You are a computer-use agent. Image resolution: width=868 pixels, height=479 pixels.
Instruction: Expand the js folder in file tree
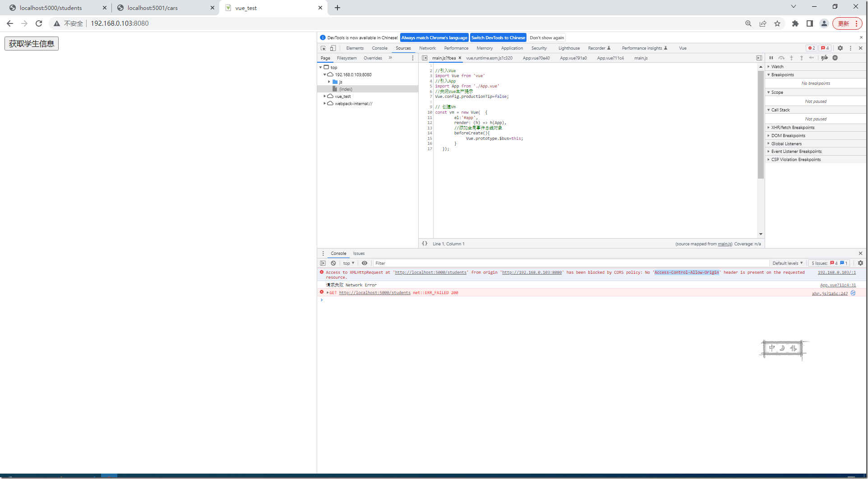pos(329,82)
